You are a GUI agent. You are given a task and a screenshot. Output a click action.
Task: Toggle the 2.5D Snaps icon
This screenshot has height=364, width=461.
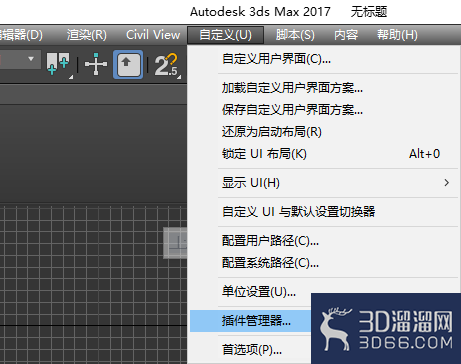coord(167,65)
